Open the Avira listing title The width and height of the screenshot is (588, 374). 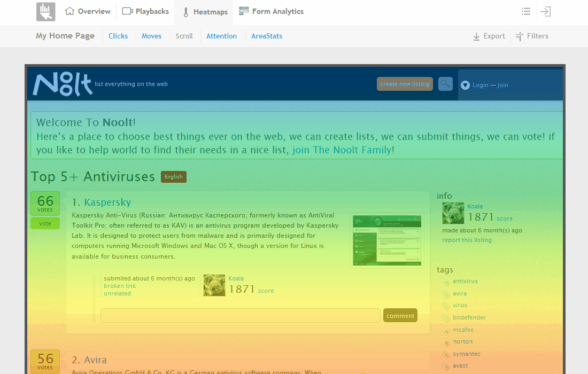[x=95, y=360]
